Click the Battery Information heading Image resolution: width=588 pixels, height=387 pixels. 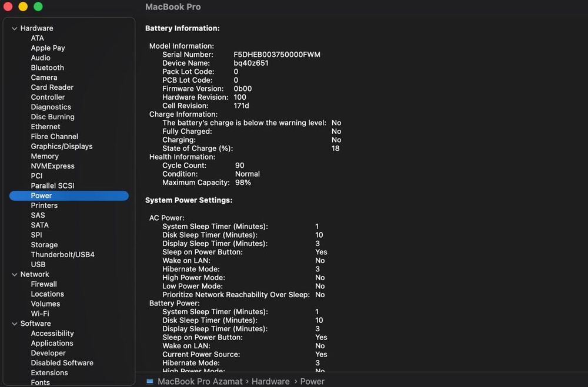(182, 28)
